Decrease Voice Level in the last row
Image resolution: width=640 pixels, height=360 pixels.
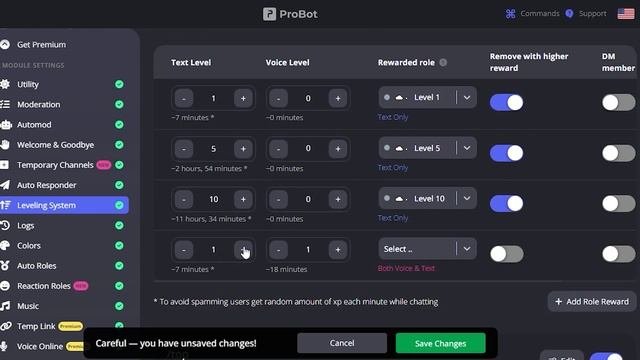(278, 250)
